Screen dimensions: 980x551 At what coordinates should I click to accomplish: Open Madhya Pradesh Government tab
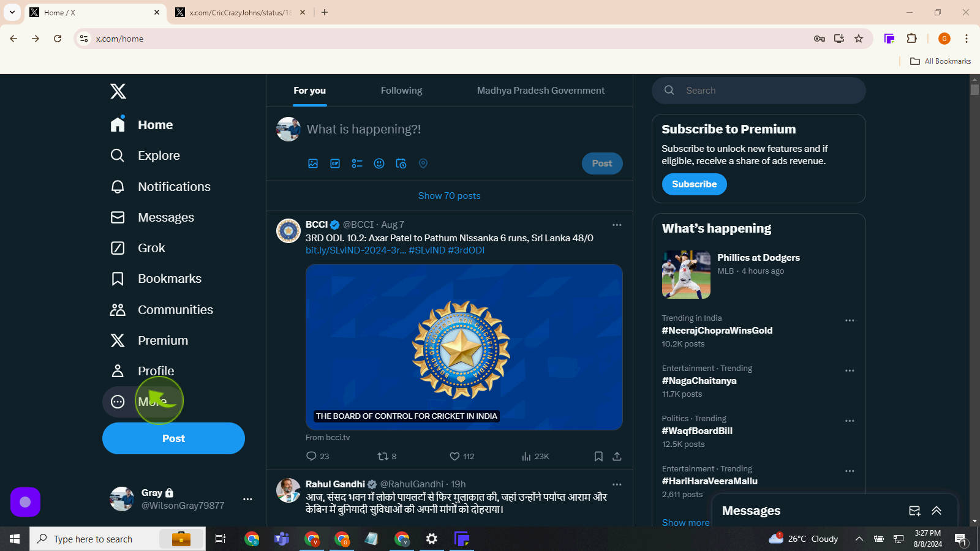pos(541,91)
